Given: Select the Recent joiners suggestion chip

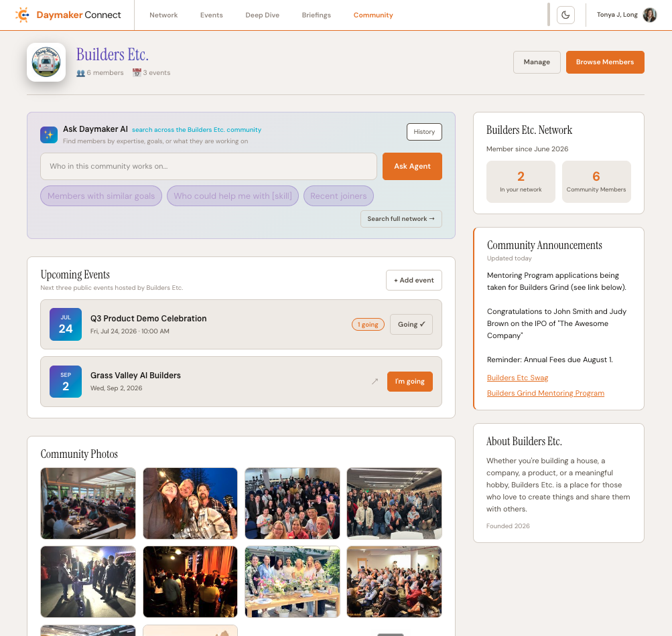Looking at the screenshot, I should pyautogui.click(x=338, y=195).
